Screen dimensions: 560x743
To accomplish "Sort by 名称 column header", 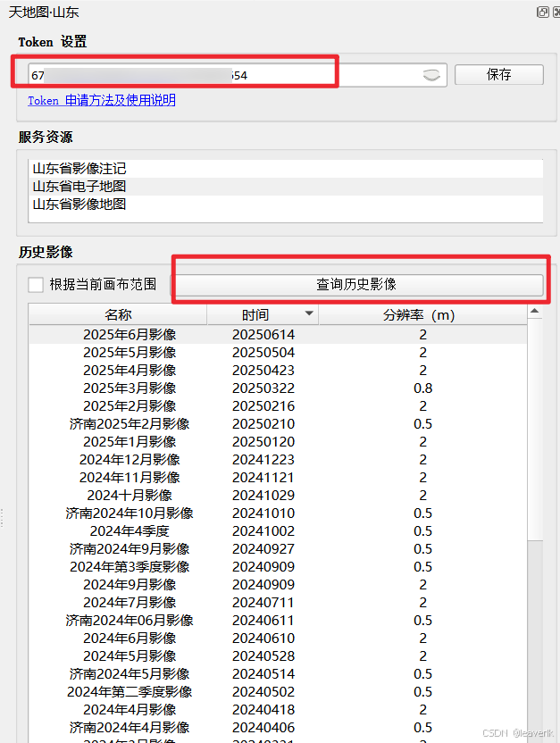I will click(x=118, y=314).
